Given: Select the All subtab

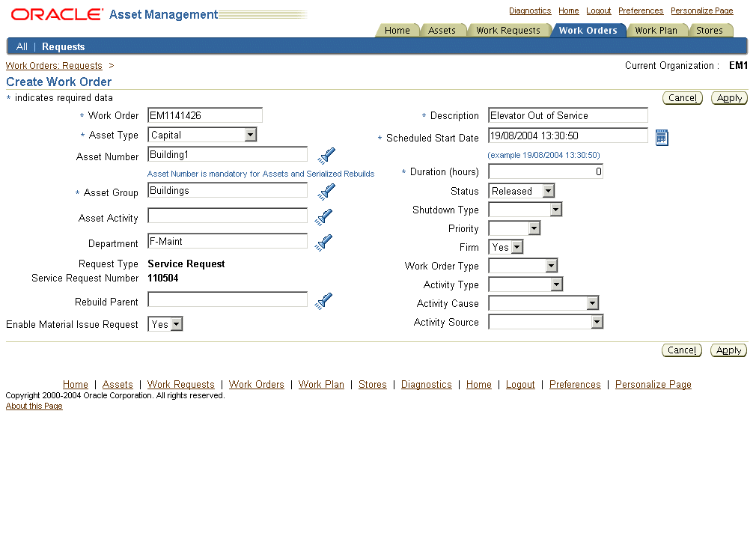Looking at the screenshot, I should click(22, 47).
